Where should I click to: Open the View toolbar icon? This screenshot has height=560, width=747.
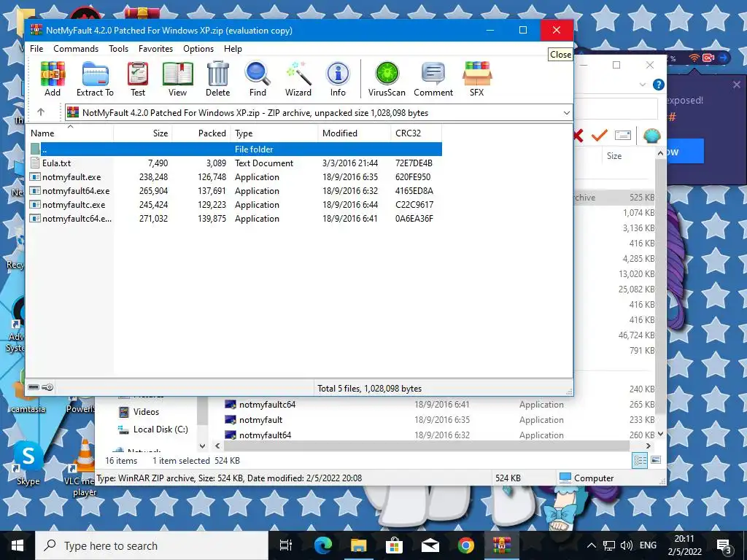click(x=177, y=79)
